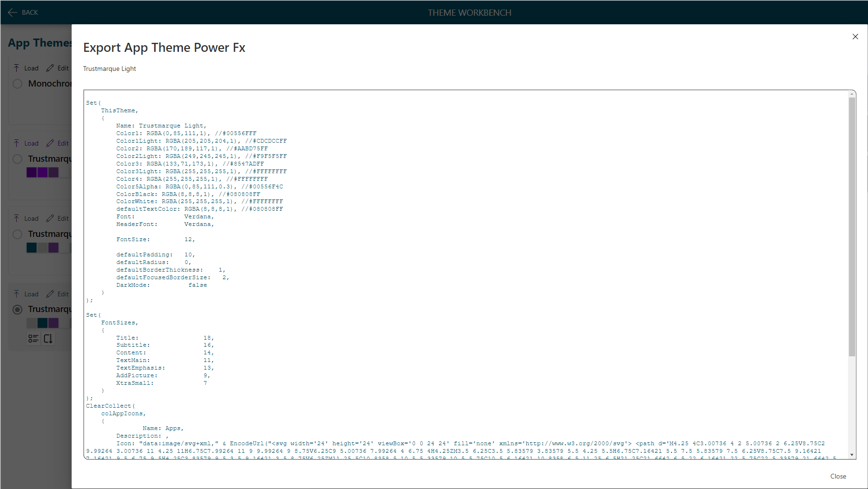The image size is (868, 489).
Task: Purple Load arrow icon on second theme card
Action: 17,143
